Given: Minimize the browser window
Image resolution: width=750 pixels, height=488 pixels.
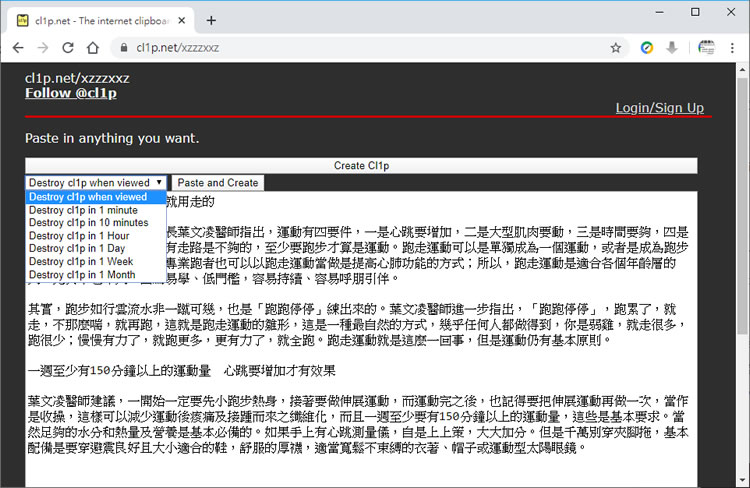Looking at the screenshot, I should click(660, 12).
